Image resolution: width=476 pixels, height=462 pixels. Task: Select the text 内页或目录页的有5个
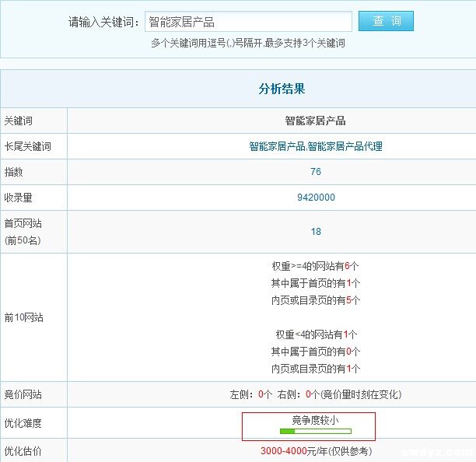tap(316, 300)
